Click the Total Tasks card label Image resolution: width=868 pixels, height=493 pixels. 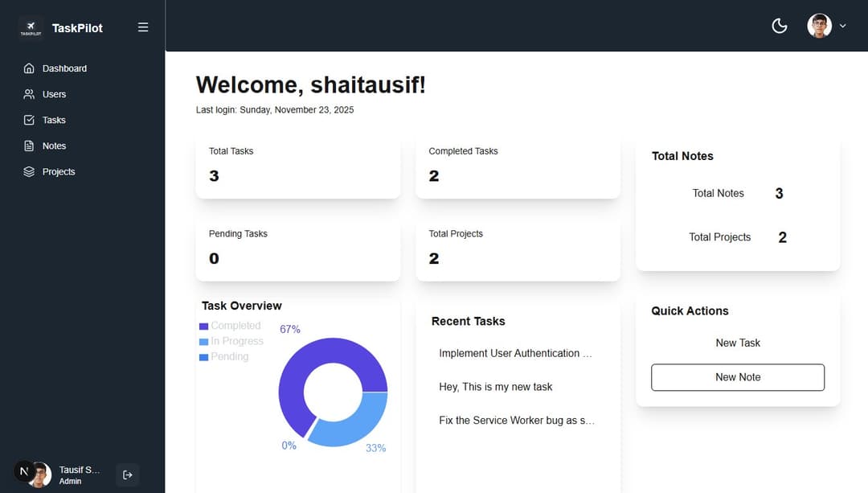point(231,151)
